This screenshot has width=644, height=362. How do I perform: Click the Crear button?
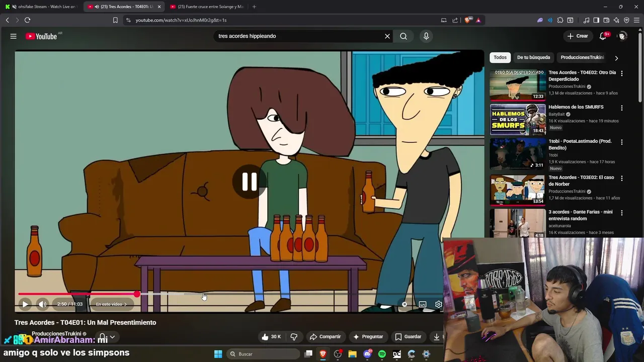[x=578, y=36]
